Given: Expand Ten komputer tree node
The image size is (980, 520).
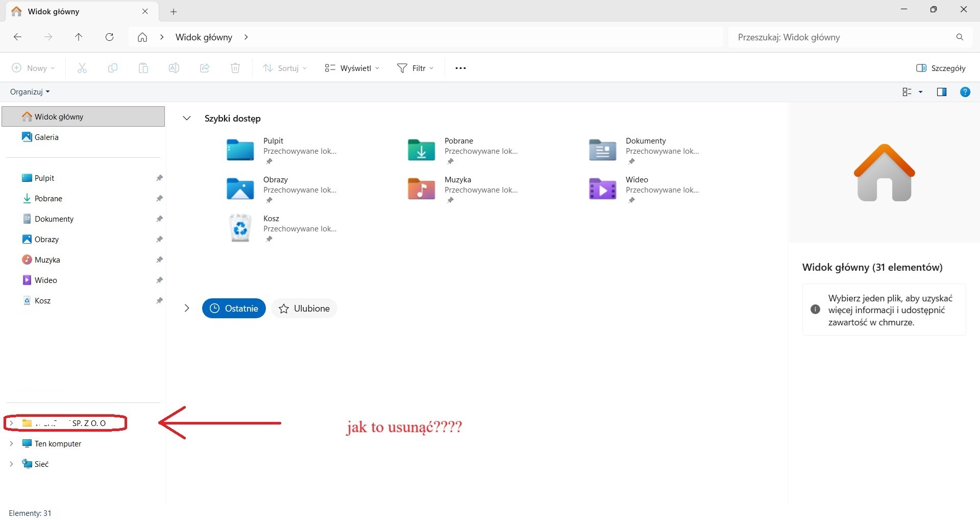Looking at the screenshot, I should tap(11, 443).
